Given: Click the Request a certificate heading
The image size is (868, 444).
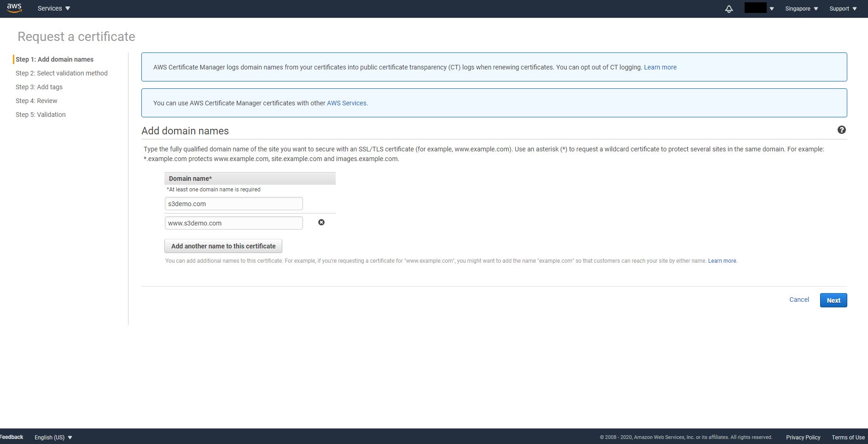Looking at the screenshot, I should [76, 36].
